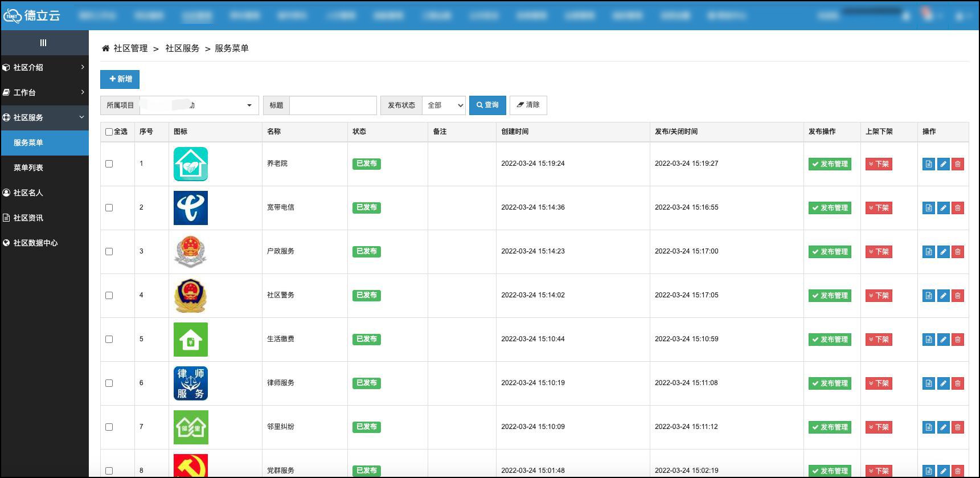The height and width of the screenshot is (478, 980).
Task: Tick the 全选 select-all checkbox
Action: (109, 132)
